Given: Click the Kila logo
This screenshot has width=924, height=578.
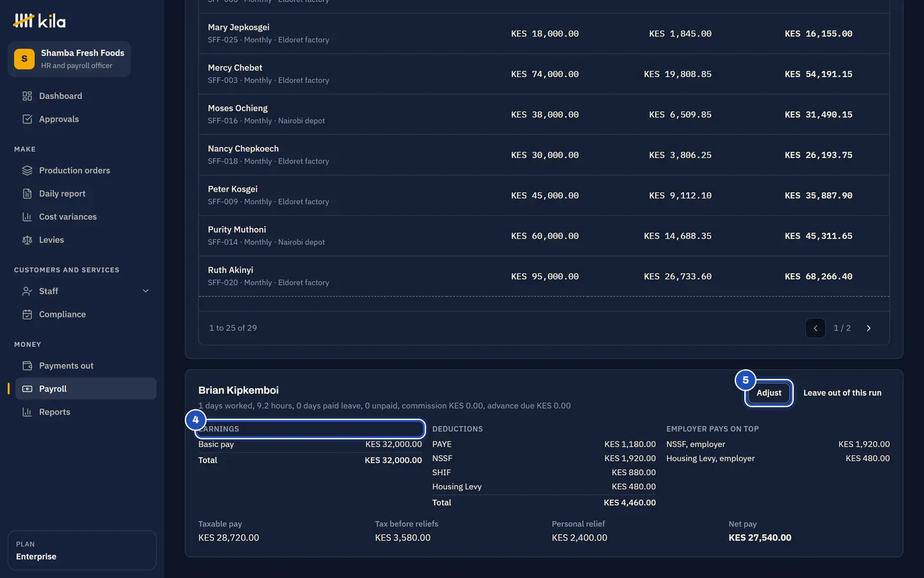Looking at the screenshot, I should click(39, 21).
